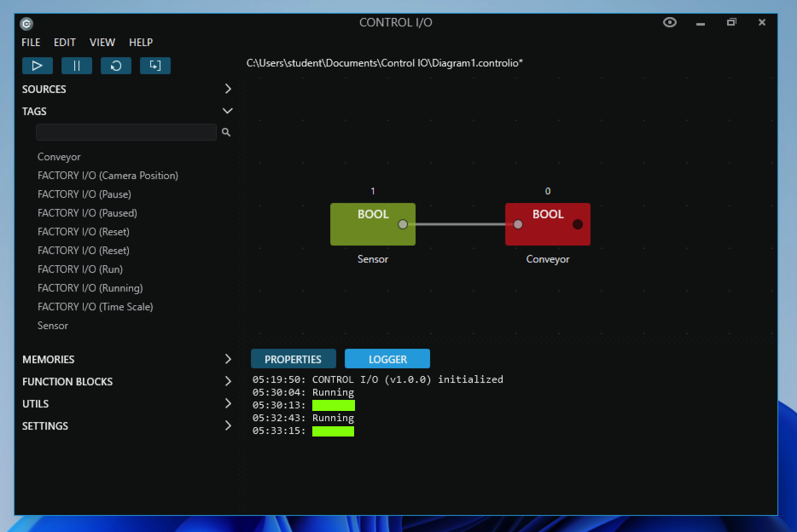Select the FACTORY I/O (Running) tag
797x532 pixels.
90,288
